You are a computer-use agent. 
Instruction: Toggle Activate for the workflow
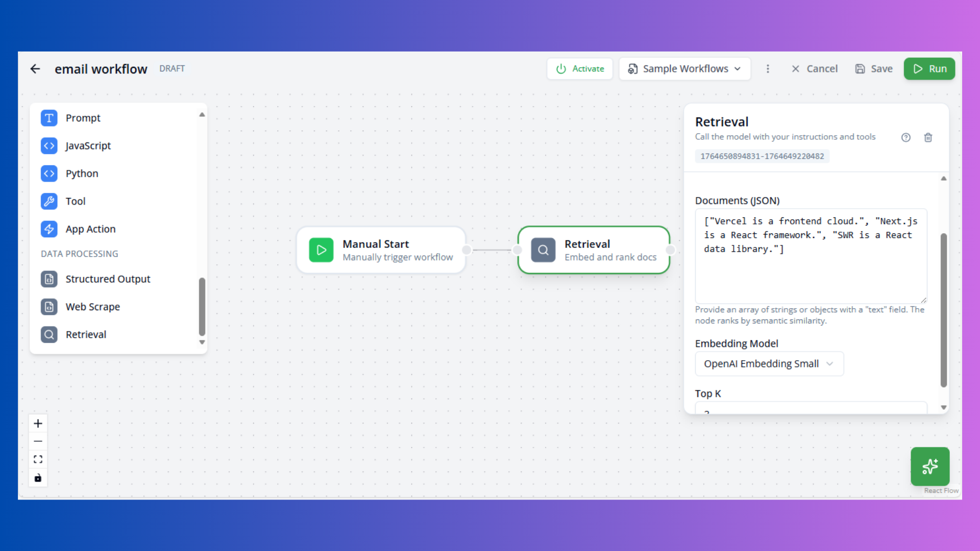tap(579, 68)
